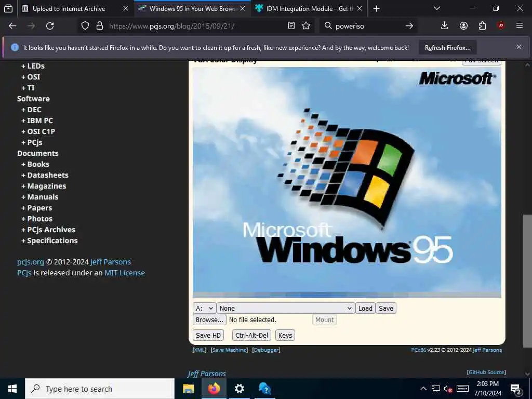Screen dimensions: 532x399
Task: Close the Upload to Internet Archive tab
Action: point(126,9)
